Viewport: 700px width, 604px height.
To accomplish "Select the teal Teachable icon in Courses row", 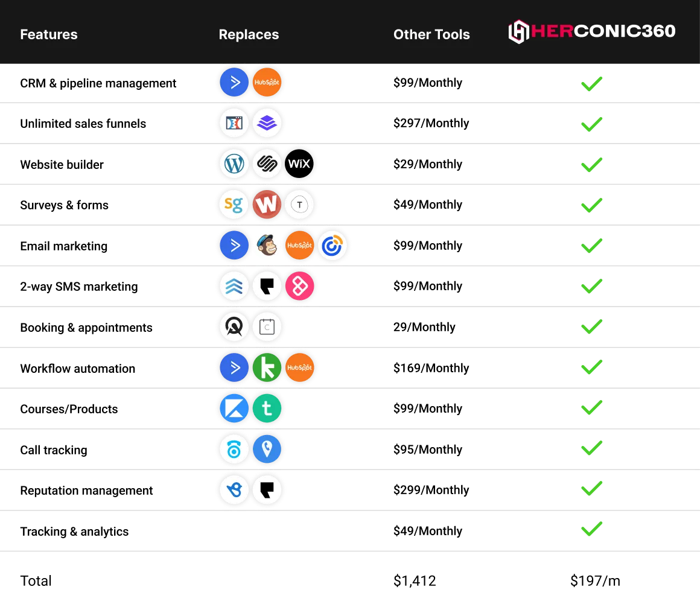I will 267,408.
